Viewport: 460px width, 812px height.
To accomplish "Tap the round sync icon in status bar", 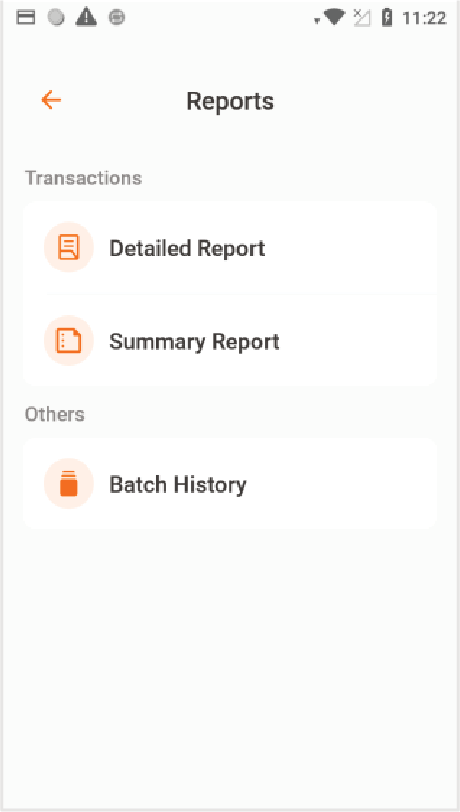I will (x=117, y=18).
